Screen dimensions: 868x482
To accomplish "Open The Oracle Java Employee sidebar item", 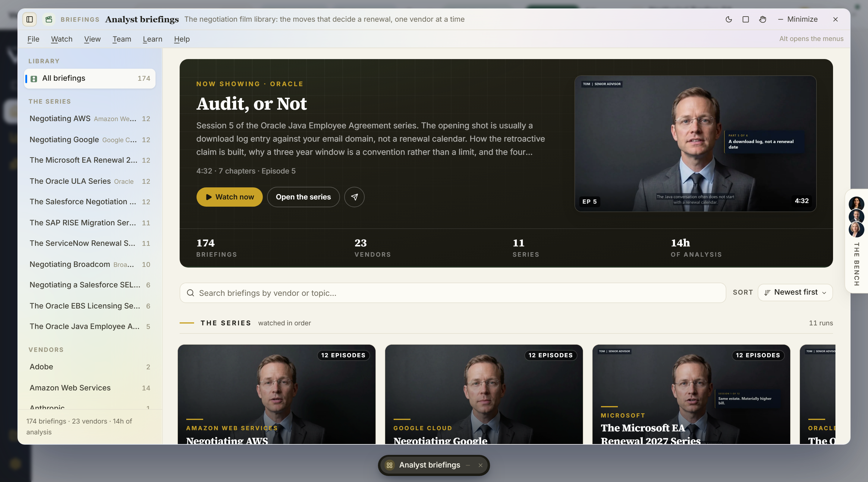I will pyautogui.click(x=90, y=326).
